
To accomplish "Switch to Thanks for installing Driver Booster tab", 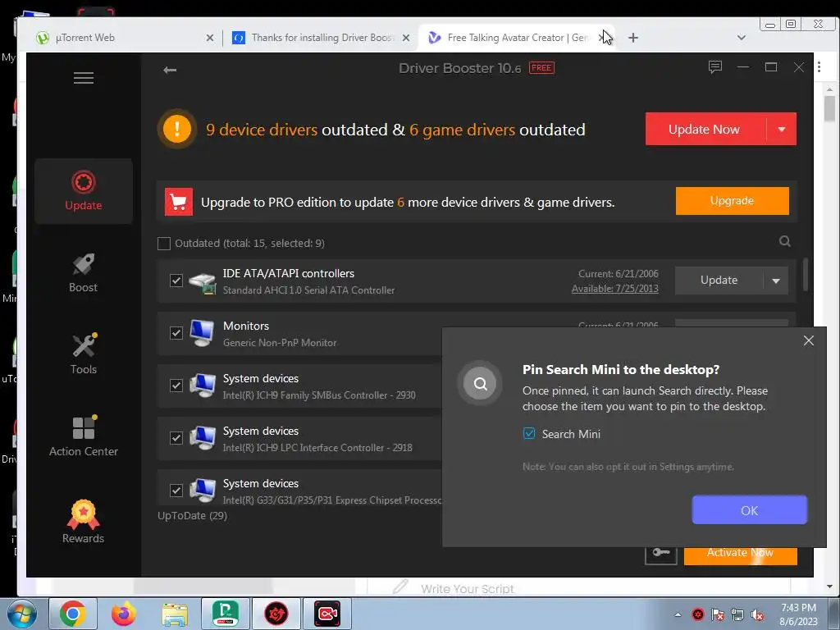I will click(321, 38).
